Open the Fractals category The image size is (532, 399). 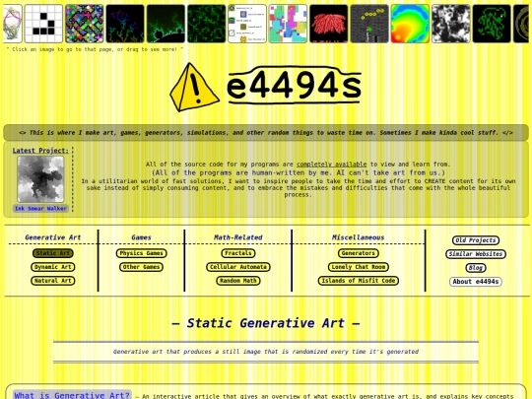click(238, 253)
